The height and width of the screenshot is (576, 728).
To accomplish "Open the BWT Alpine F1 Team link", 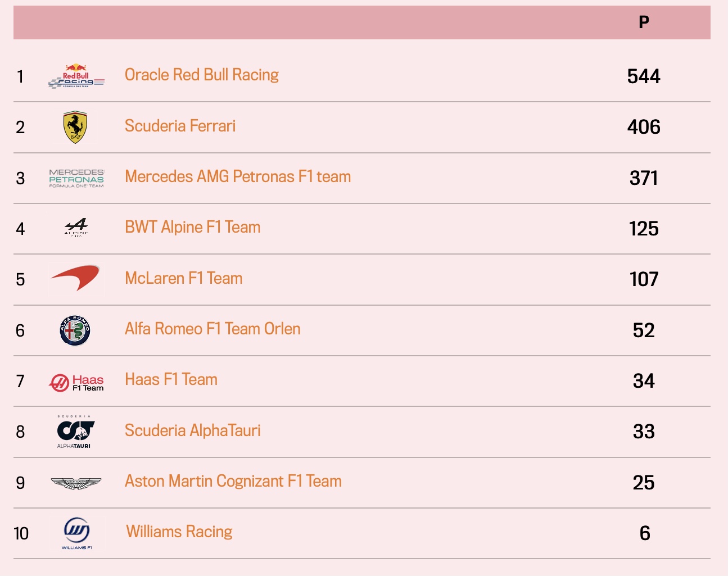I will pyautogui.click(x=193, y=227).
